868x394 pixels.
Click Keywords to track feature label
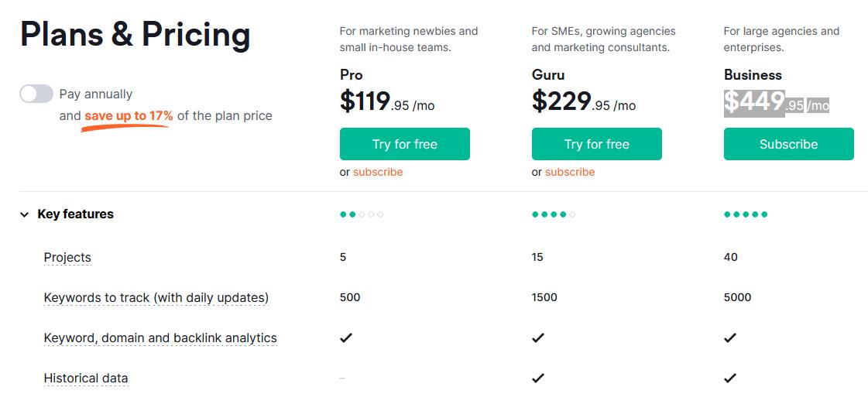click(x=156, y=298)
